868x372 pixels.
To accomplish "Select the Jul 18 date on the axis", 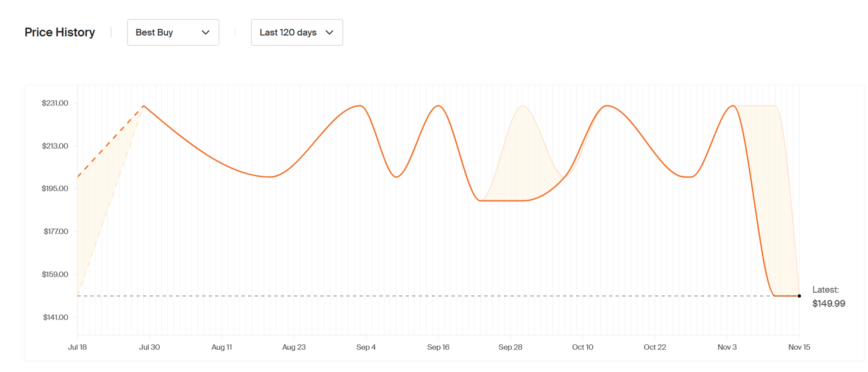I will coord(77,347).
